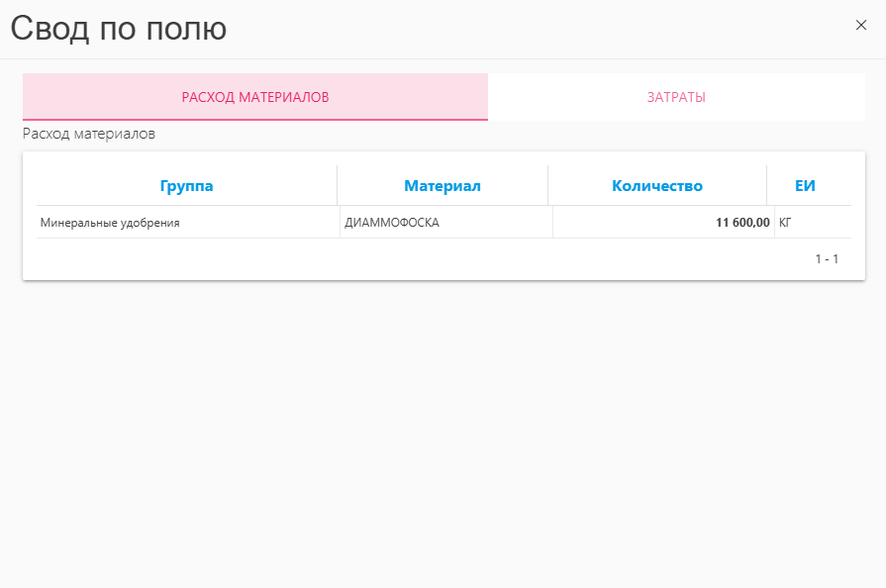Click the blank table footer left of 1 - 1
This screenshot has width=886, height=588.
[396, 259]
